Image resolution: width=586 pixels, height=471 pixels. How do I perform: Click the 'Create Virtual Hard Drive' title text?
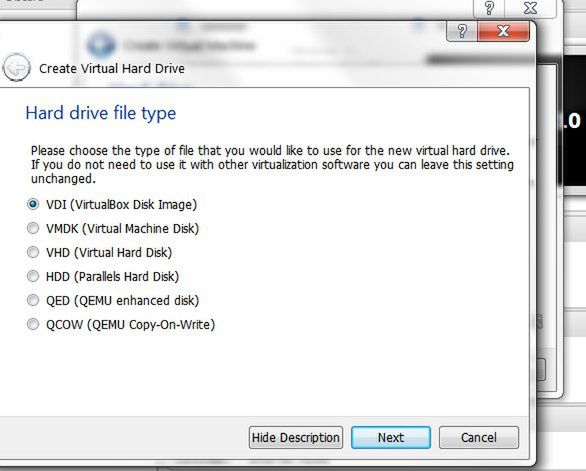(112, 68)
